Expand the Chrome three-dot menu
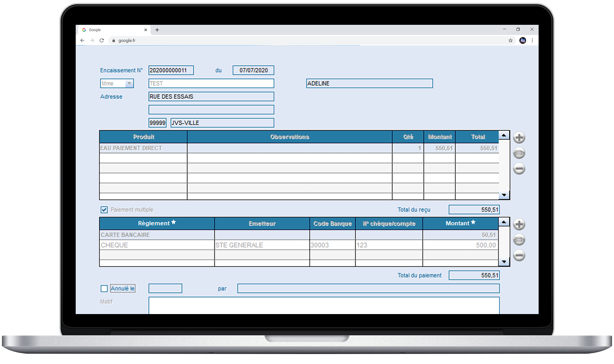614x364 pixels. (532, 40)
